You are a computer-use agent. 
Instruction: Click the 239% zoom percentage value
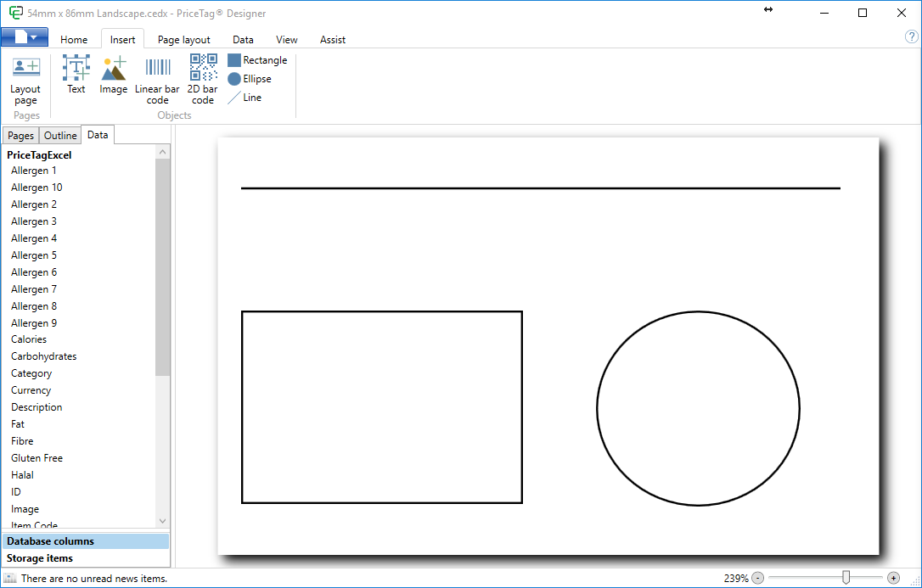[736, 578]
